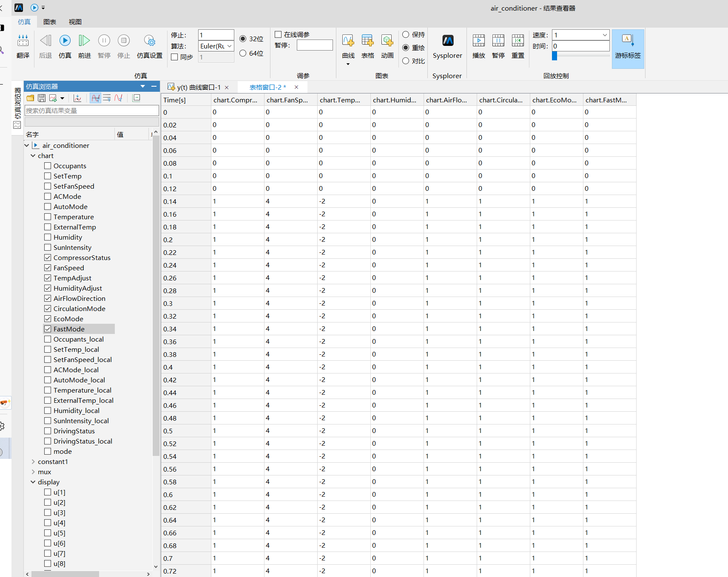Screen dimensions: 728x577
Task: Click the 前进 step-forward icon
Action: coord(85,41)
